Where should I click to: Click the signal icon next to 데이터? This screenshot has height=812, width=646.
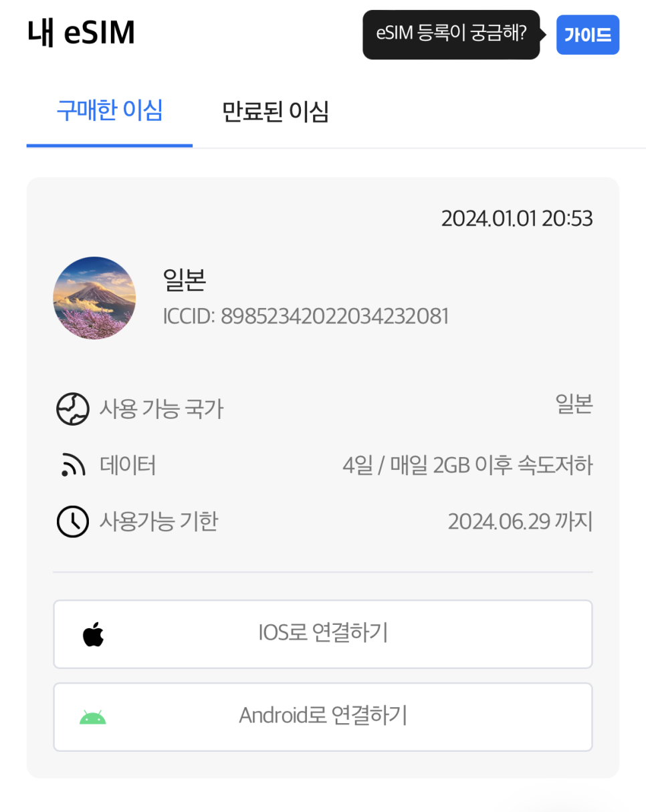click(72, 465)
